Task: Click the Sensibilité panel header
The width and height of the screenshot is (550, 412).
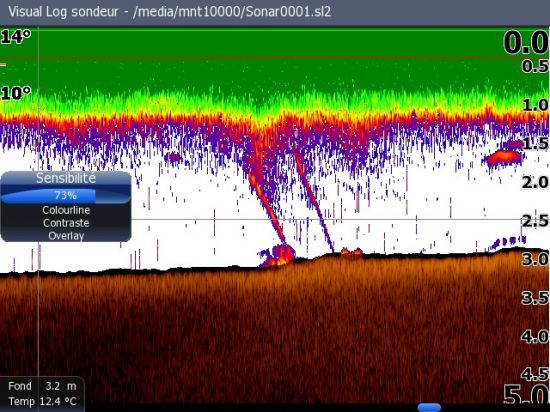Action: [66, 178]
